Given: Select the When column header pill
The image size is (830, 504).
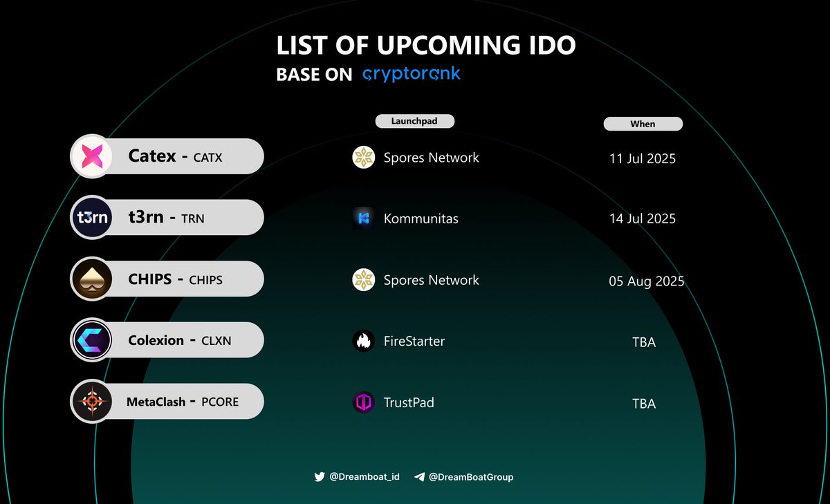Looking at the screenshot, I should point(643,124).
